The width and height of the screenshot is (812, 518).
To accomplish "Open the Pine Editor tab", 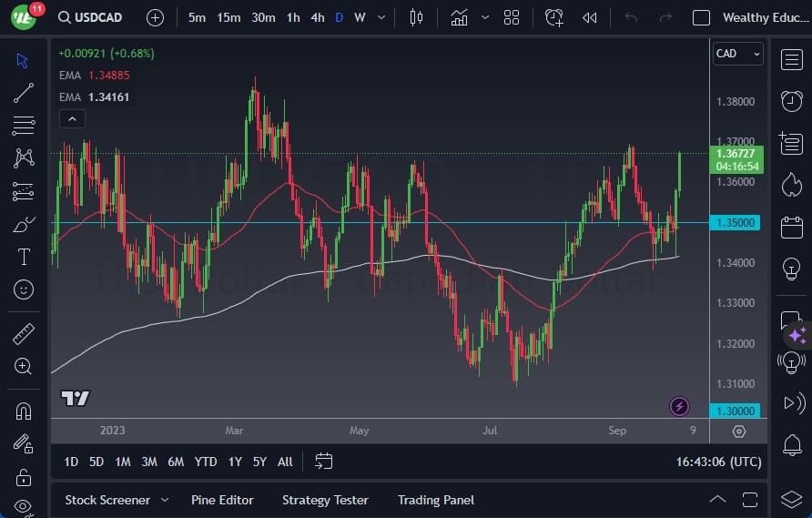I will [x=222, y=500].
